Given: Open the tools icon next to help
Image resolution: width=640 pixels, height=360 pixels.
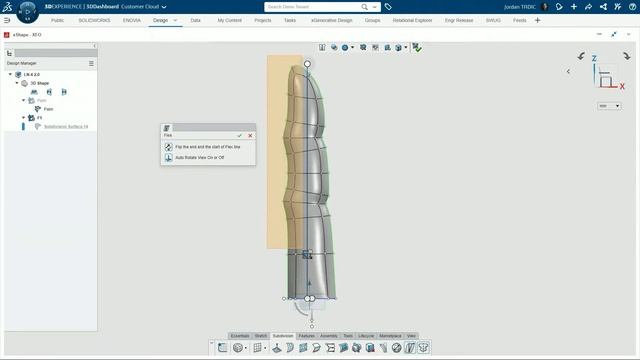Looking at the screenshot, I should pos(618,7).
